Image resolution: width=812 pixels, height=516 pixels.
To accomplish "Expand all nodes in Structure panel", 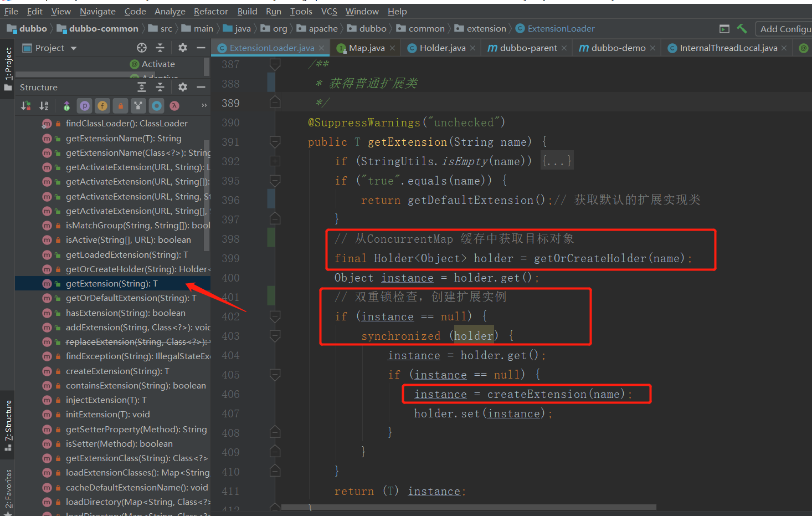I will (142, 87).
